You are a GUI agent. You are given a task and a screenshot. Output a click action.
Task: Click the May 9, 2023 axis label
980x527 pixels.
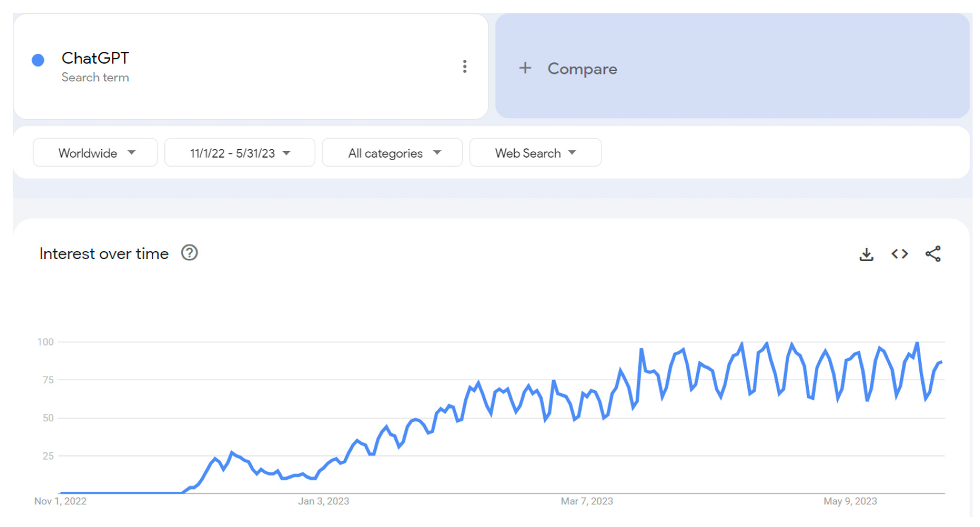pos(850,501)
